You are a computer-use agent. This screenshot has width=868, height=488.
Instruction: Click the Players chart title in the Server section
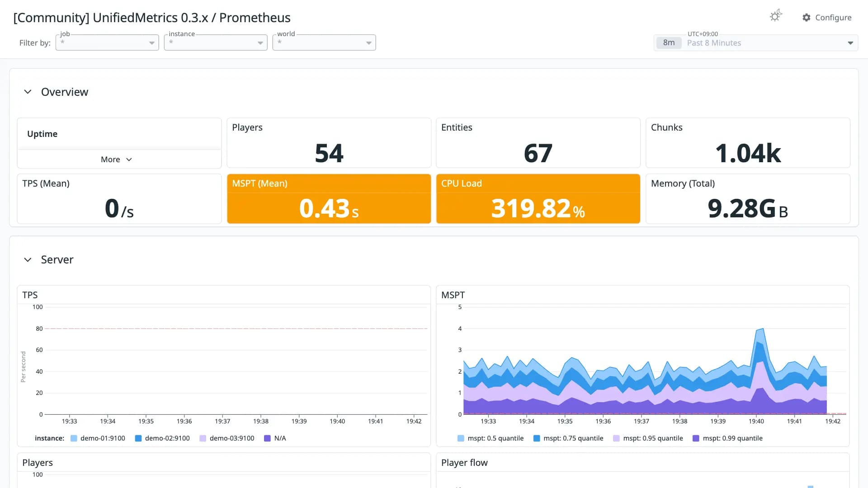(x=38, y=463)
